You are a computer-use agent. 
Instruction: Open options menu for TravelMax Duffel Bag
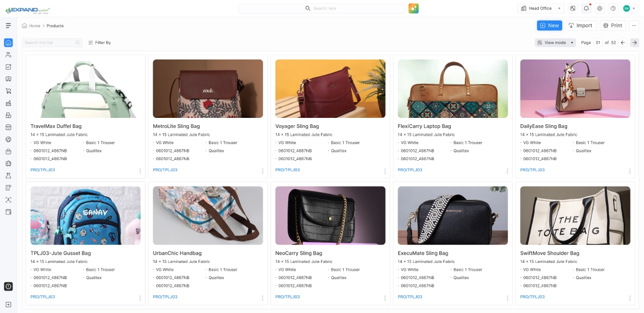(140, 171)
